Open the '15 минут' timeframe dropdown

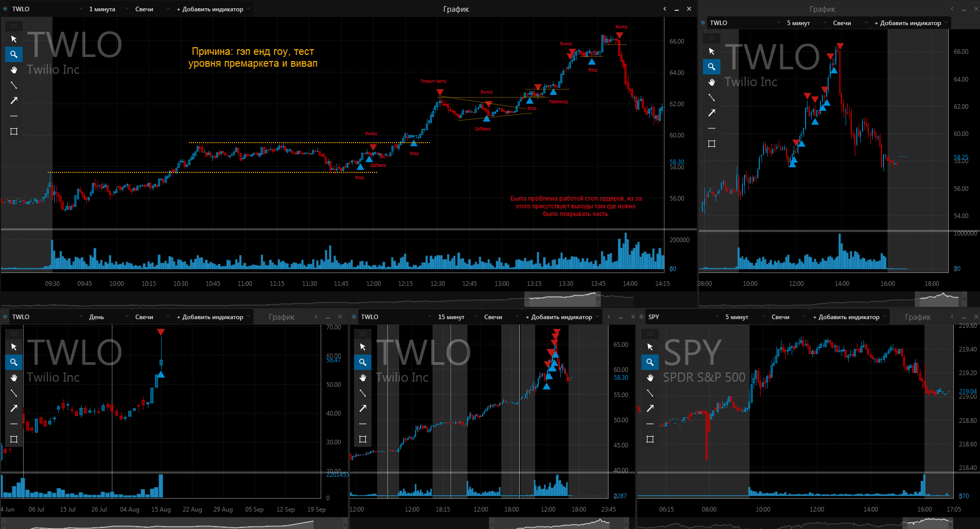pyautogui.click(x=457, y=317)
